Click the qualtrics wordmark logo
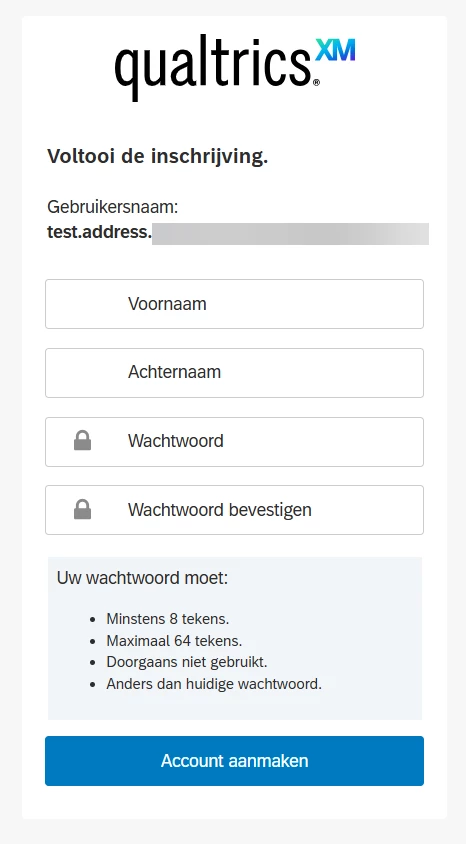466x844 pixels. (x=213, y=67)
